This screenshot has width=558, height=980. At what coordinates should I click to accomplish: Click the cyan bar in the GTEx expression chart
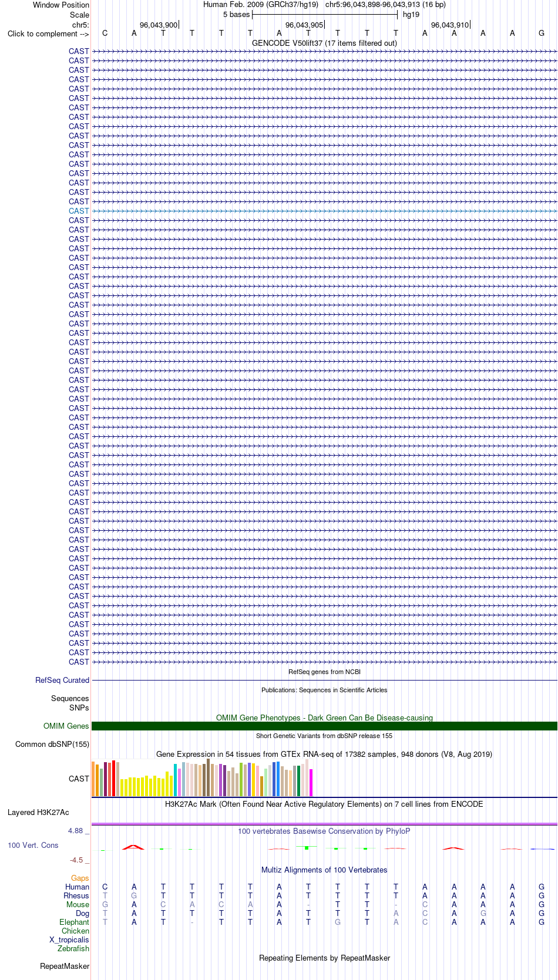point(176,780)
